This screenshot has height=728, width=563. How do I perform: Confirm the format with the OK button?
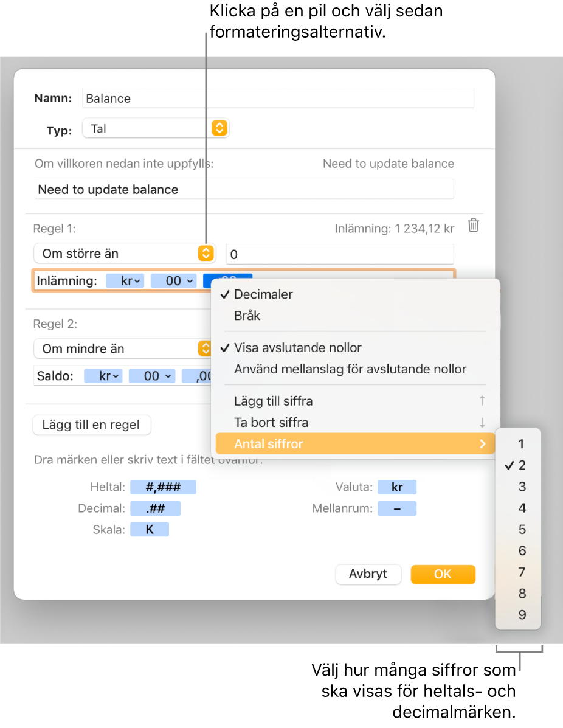tap(443, 574)
